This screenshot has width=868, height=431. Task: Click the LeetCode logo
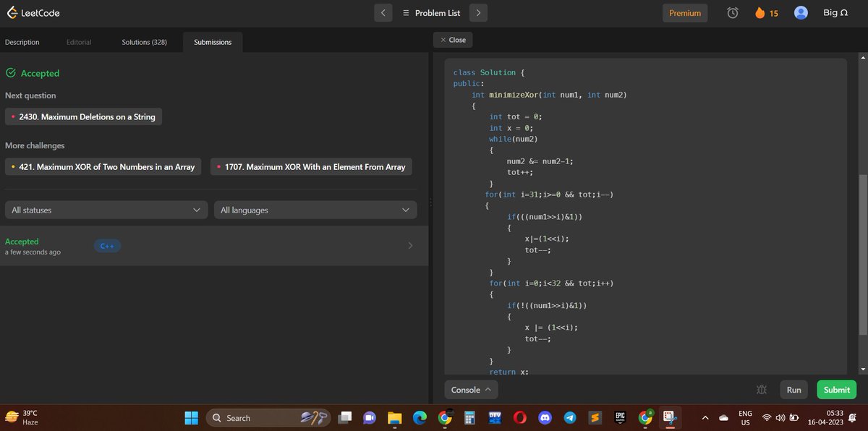(33, 13)
